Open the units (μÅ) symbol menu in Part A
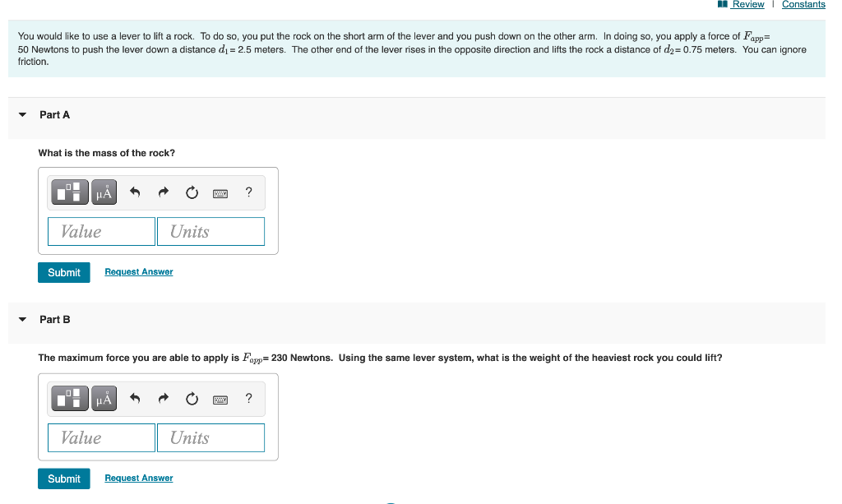 (x=102, y=192)
